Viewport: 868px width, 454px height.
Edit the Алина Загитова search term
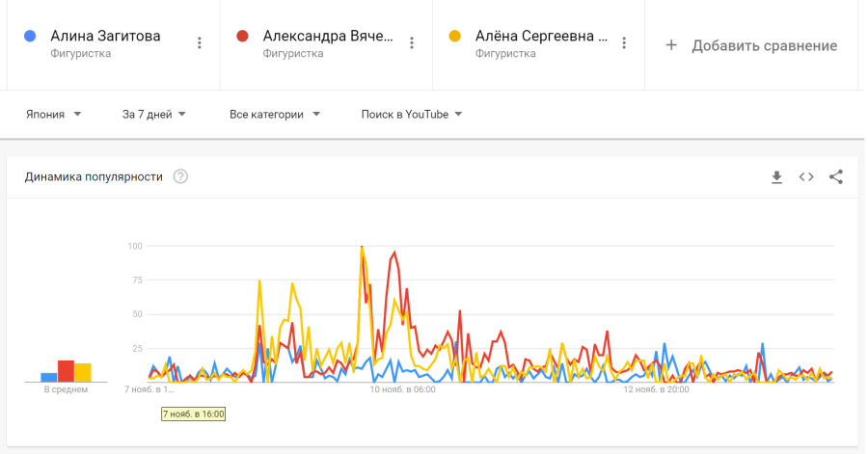click(105, 37)
